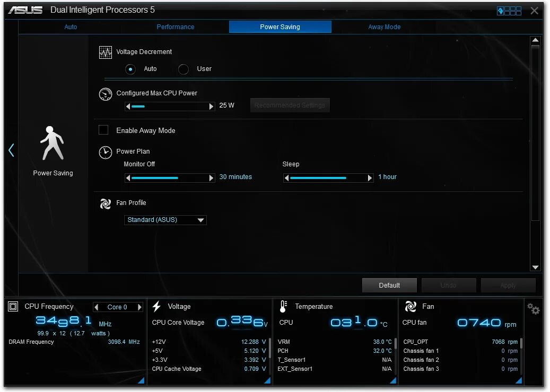Decrease Monitor Off time with left arrow
550x392 pixels.
128,178
